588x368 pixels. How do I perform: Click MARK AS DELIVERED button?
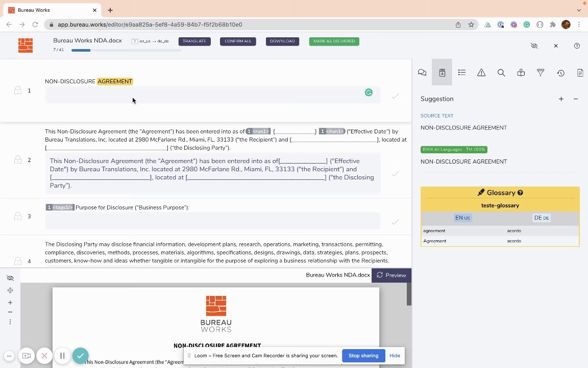[334, 41]
